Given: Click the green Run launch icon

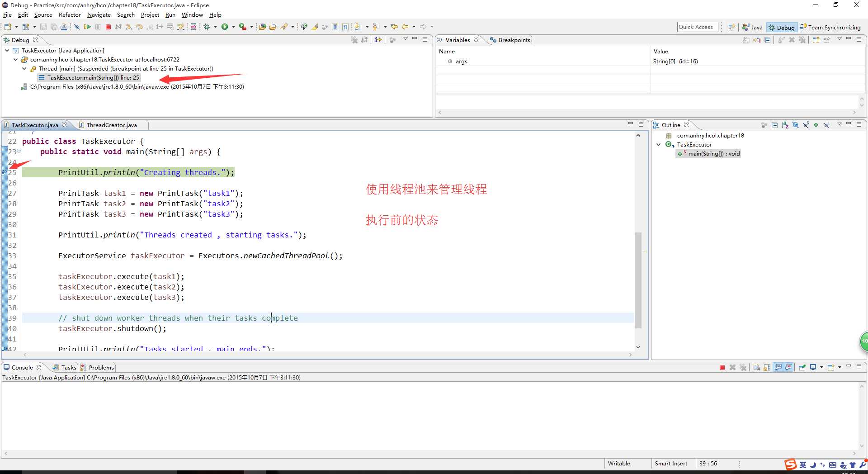Looking at the screenshot, I should pos(225,27).
